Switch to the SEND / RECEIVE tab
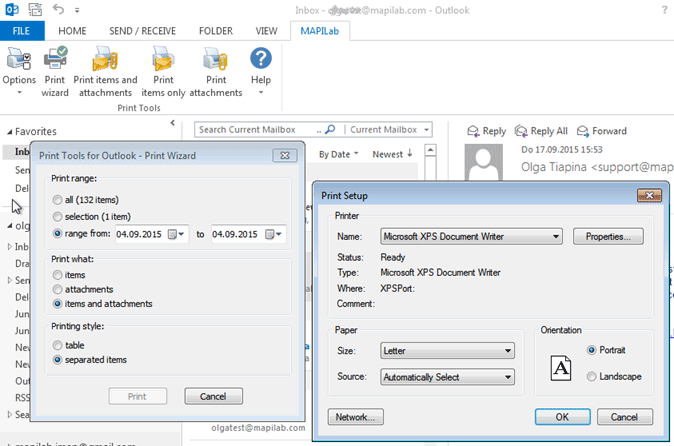The image size is (674, 446). click(142, 31)
